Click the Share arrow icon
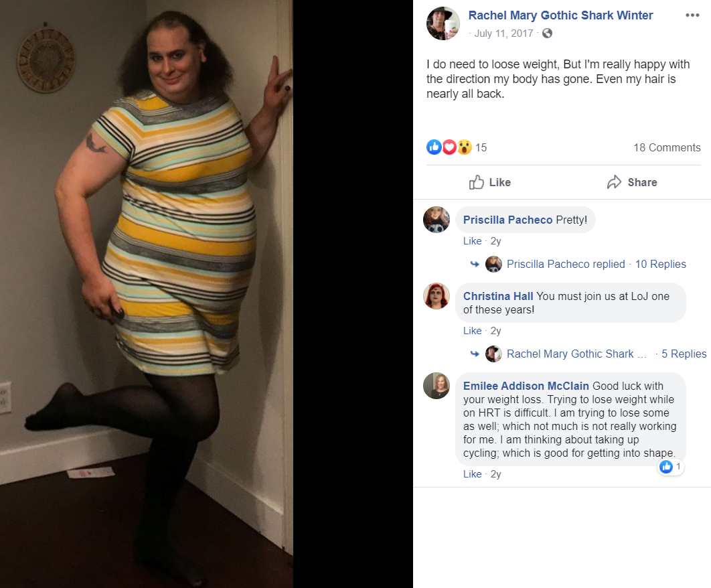 pyautogui.click(x=614, y=182)
